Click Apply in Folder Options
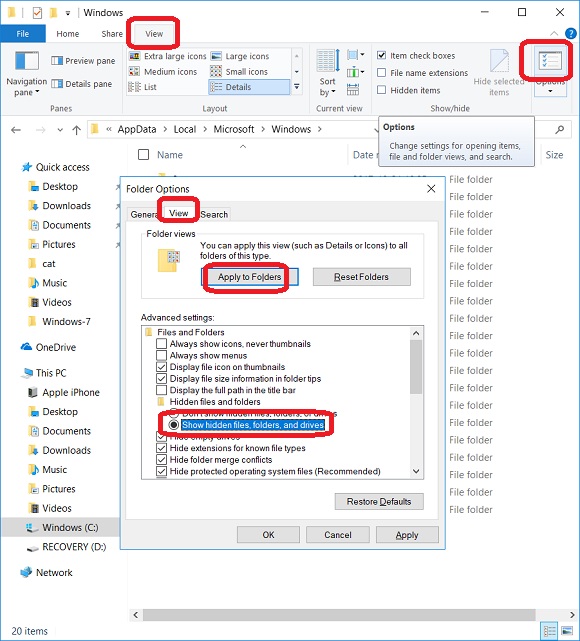This screenshot has width=580, height=641. click(x=407, y=535)
